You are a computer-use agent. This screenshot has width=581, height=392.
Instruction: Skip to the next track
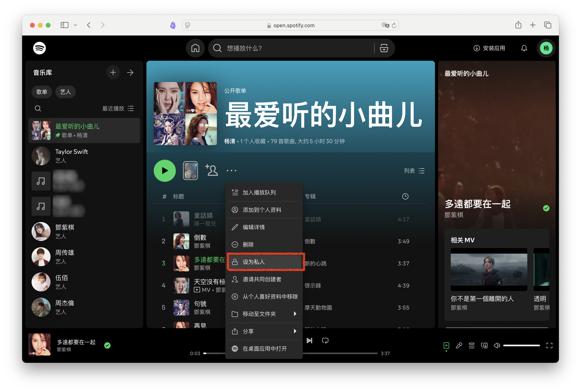pyautogui.click(x=309, y=341)
